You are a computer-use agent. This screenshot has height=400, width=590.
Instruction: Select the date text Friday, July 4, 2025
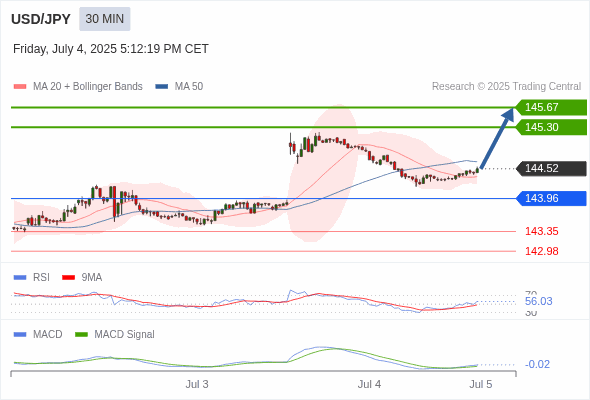tap(65, 49)
